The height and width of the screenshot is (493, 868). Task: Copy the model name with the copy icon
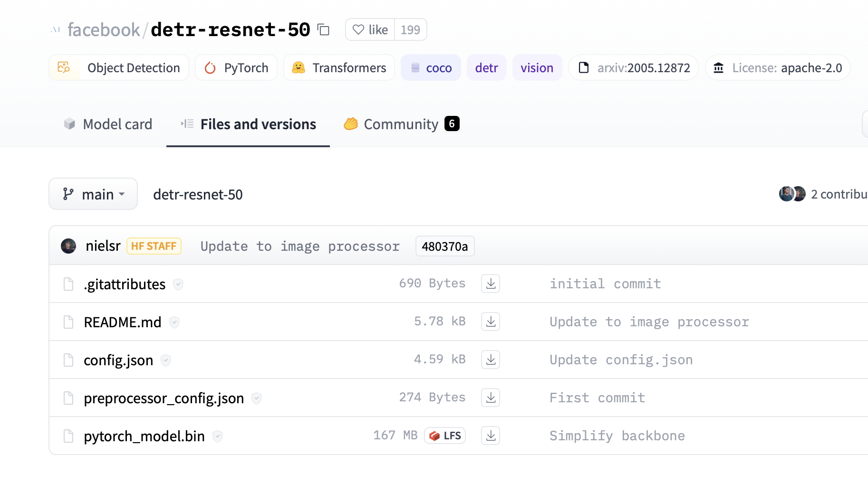point(324,29)
